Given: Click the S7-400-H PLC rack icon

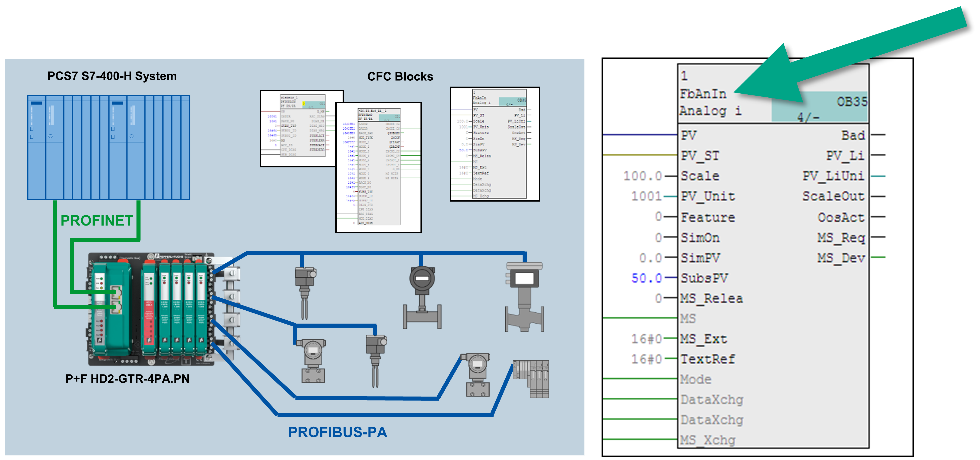Looking at the screenshot, I should pos(109,147).
